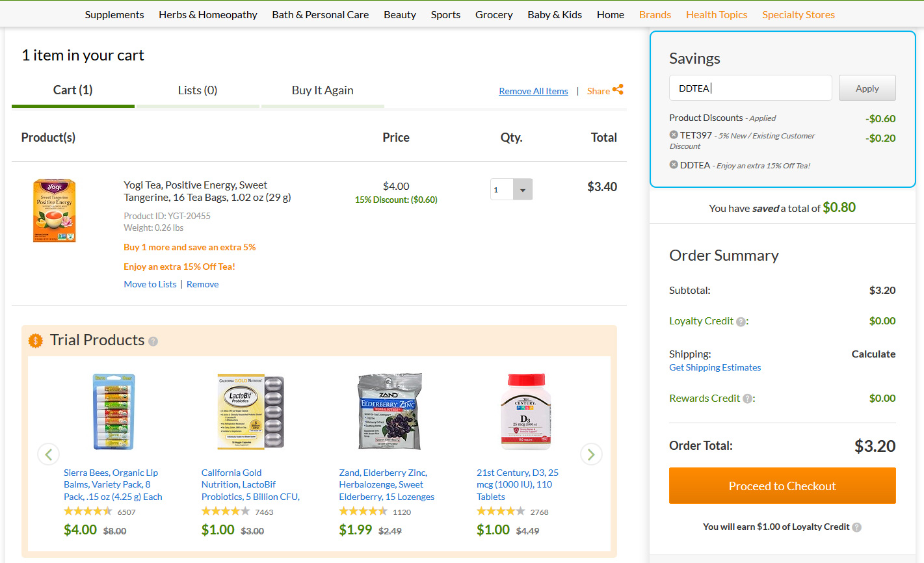924x563 pixels.
Task: Open the Supplements menu
Action: pyautogui.click(x=114, y=14)
